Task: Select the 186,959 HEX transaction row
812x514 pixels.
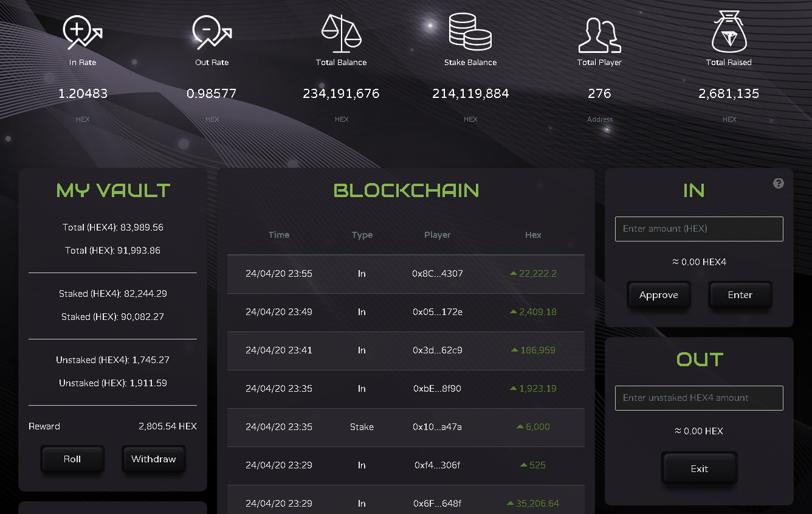Action: 406,350
